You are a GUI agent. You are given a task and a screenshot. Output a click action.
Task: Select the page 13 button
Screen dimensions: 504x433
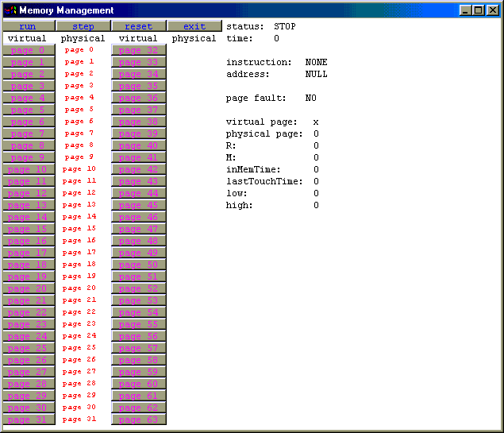[x=28, y=205]
